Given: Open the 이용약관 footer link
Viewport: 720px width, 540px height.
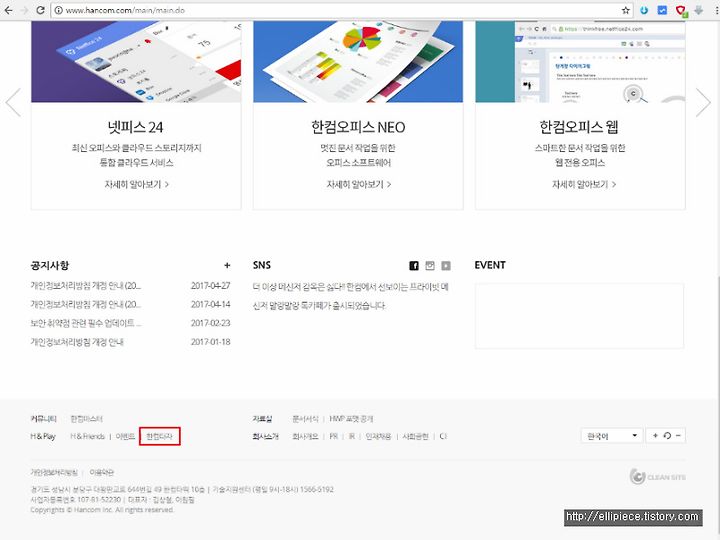Looking at the screenshot, I should 101,472.
